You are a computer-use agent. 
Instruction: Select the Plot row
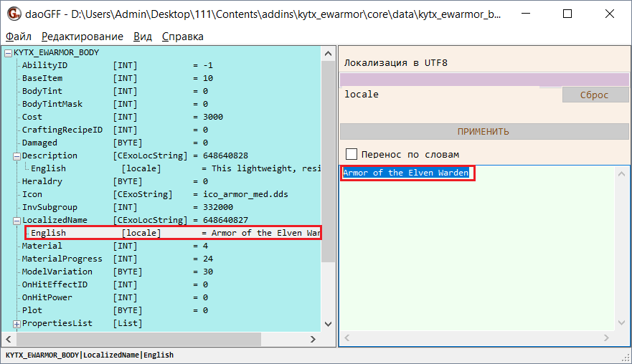[x=115, y=310]
